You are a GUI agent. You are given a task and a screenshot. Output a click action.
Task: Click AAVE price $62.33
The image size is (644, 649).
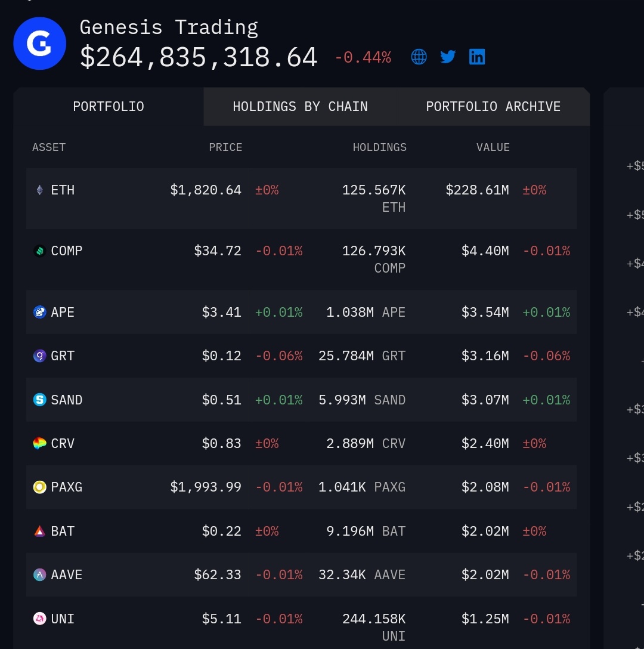[218, 575]
